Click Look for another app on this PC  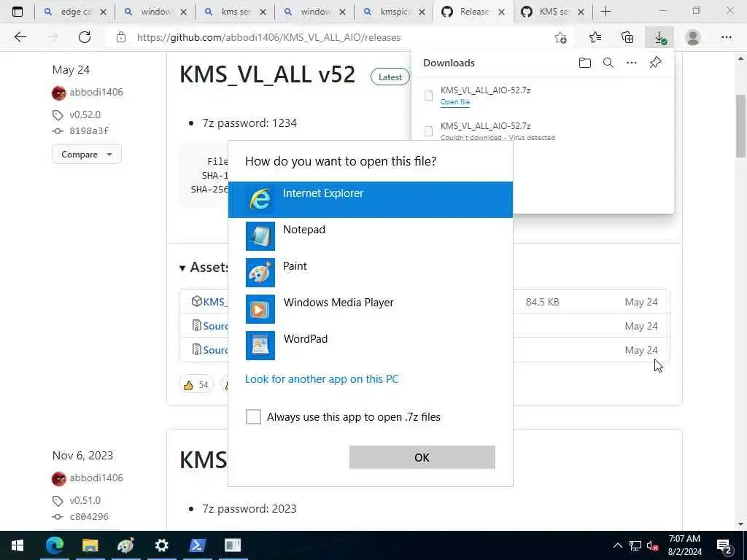point(322,379)
